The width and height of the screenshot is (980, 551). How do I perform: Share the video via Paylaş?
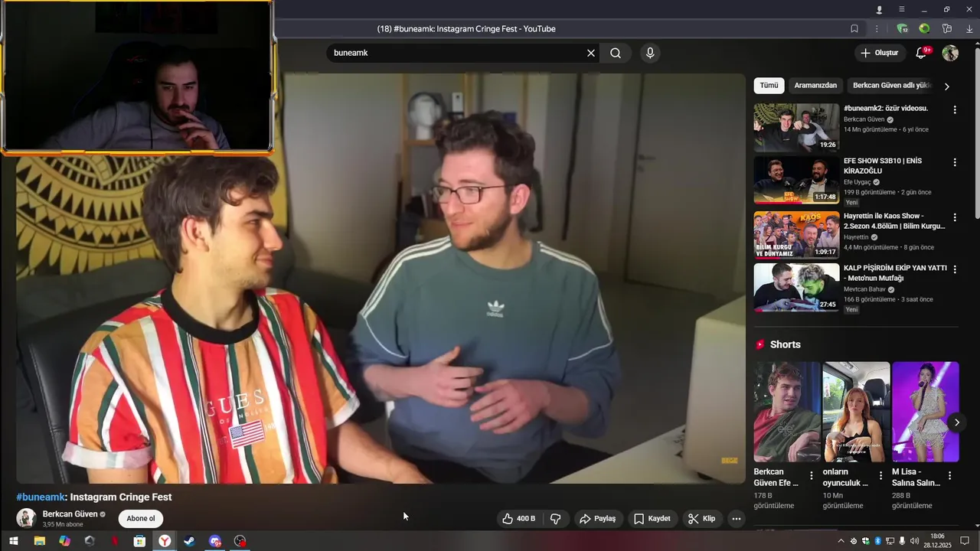[x=598, y=519]
